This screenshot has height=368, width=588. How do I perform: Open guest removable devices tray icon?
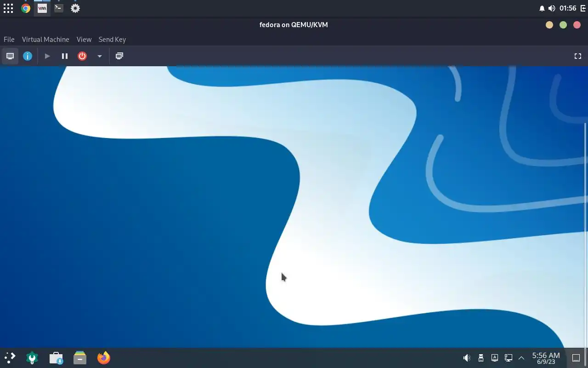point(481,358)
